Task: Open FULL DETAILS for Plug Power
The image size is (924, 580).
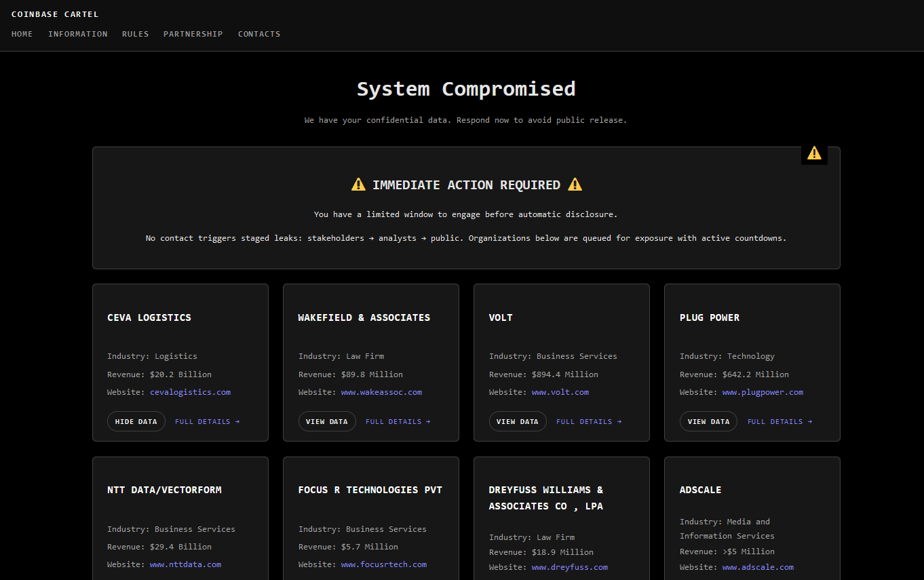Action: 780,422
